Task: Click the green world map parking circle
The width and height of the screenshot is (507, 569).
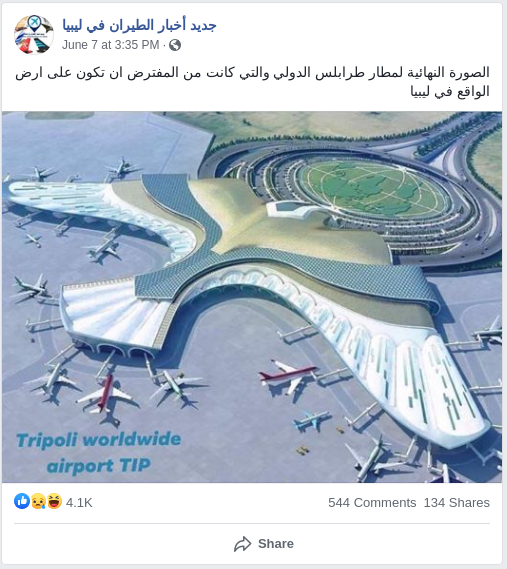Action: [x=374, y=190]
